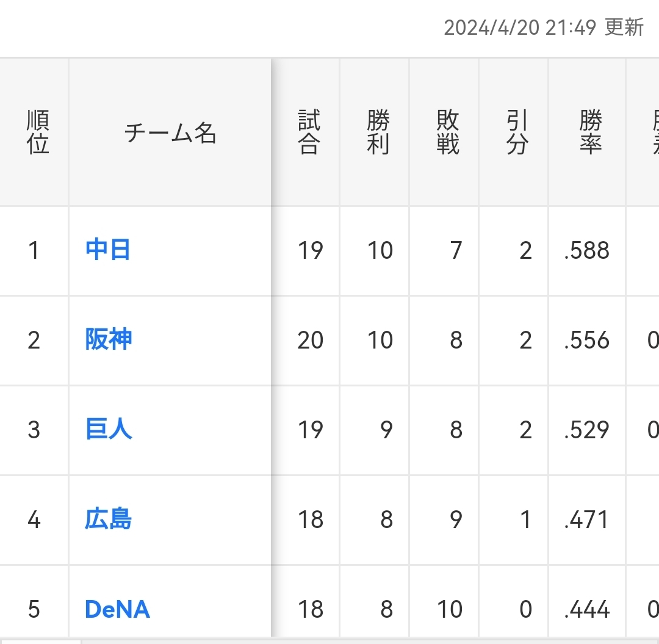This screenshot has height=644, width=659.
Task: Click 中日's win rate value .588
Action: (586, 250)
